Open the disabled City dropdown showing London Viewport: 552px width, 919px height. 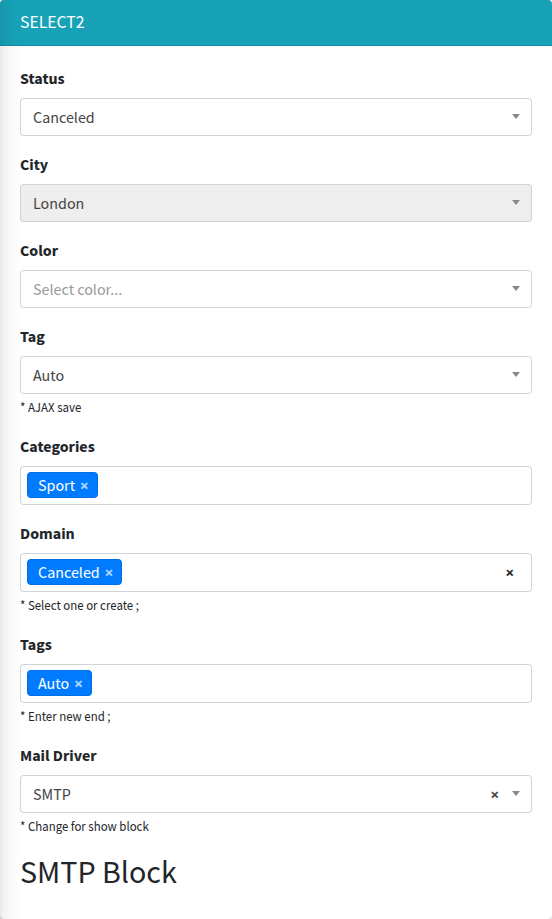[x=275, y=203]
